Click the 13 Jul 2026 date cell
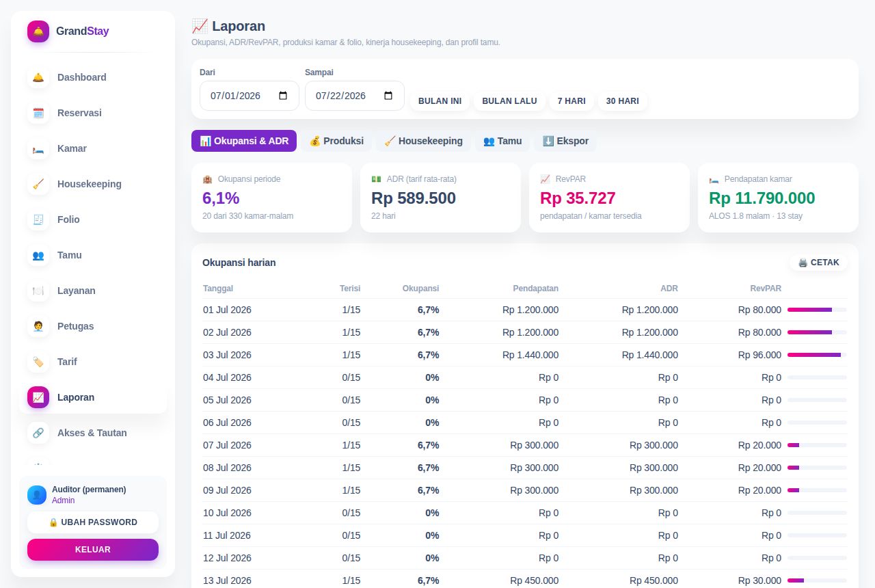Image resolution: width=875 pixels, height=588 pixels. coord(227,580)
